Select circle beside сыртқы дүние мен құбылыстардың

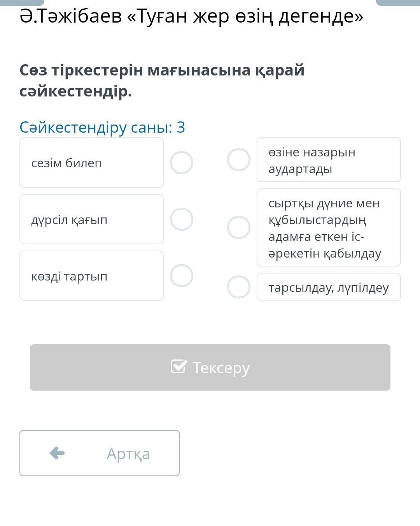click(x=238, y=227)
